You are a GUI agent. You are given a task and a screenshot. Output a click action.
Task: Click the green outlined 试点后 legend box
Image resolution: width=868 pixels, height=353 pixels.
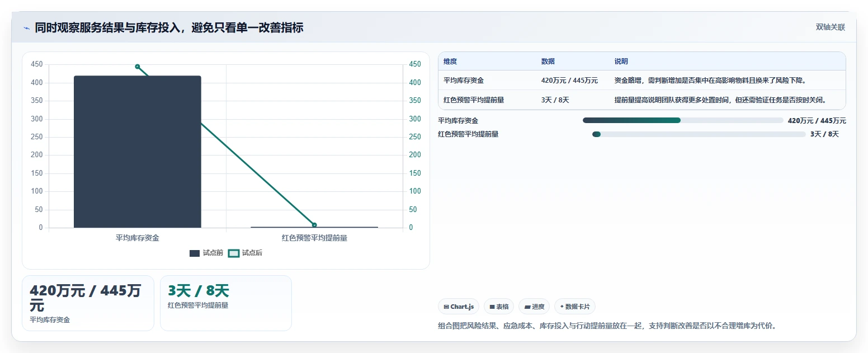[234, 253]
